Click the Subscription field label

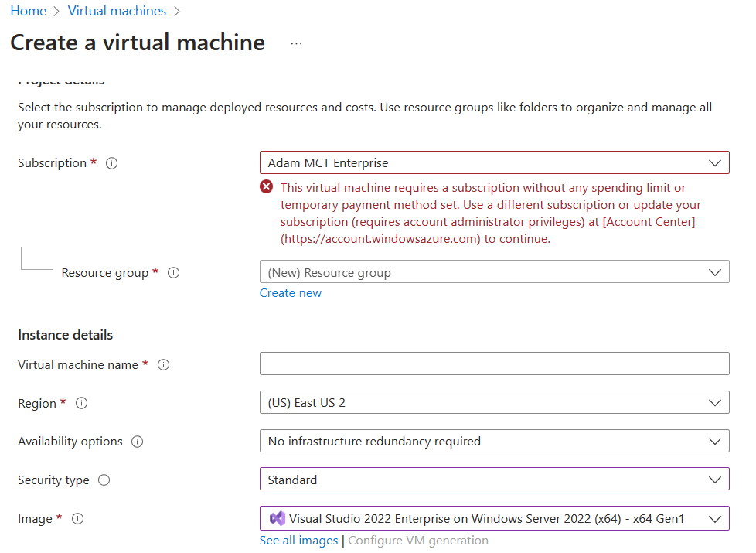(x=52, y=163)
